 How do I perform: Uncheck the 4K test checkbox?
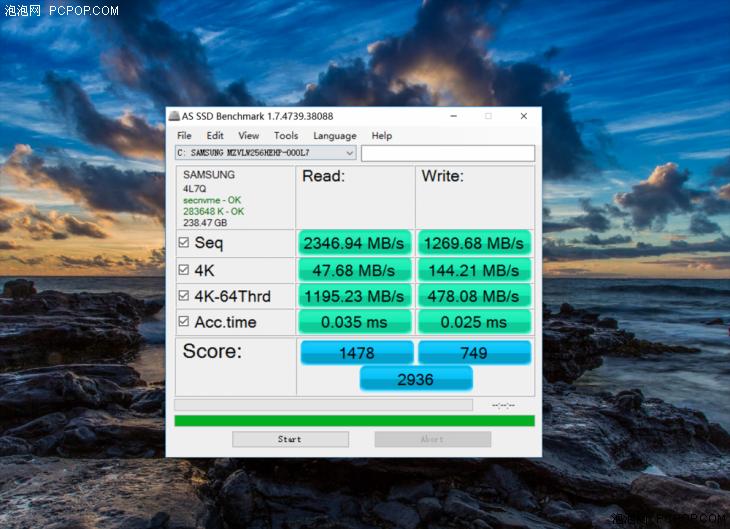click(x=183, y=270)
